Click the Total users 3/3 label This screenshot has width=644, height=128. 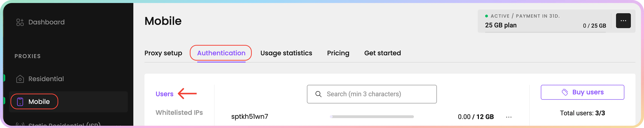(582, 113)
